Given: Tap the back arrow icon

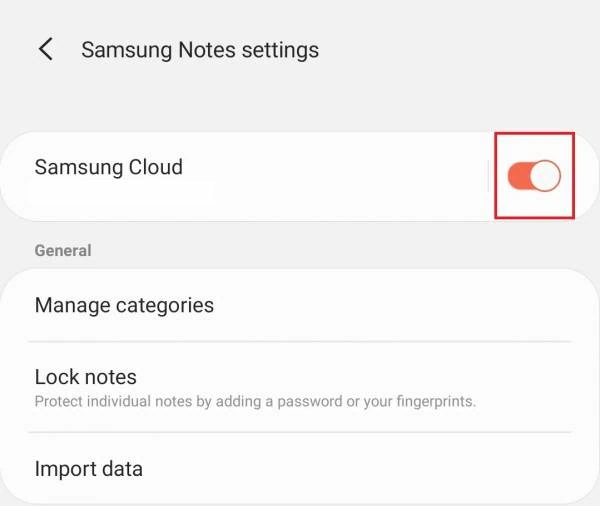Looking at the screenshot, I should pyautogui.click(x=46, y=49).
